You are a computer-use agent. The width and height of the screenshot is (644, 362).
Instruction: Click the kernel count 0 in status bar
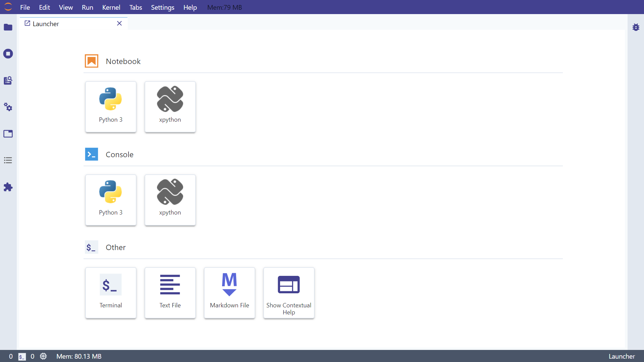[32, 356]
